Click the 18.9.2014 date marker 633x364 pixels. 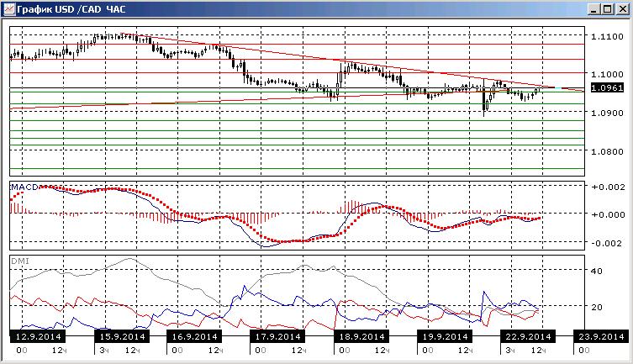pos(361,336)
